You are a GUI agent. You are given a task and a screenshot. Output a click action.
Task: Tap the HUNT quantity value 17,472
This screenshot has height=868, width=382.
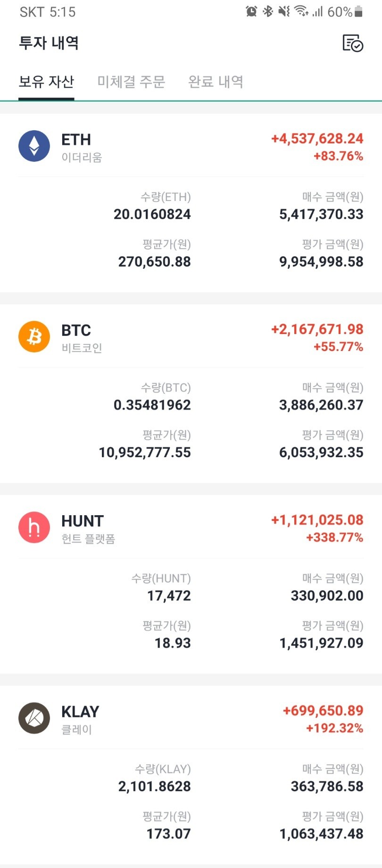(169, 596)
